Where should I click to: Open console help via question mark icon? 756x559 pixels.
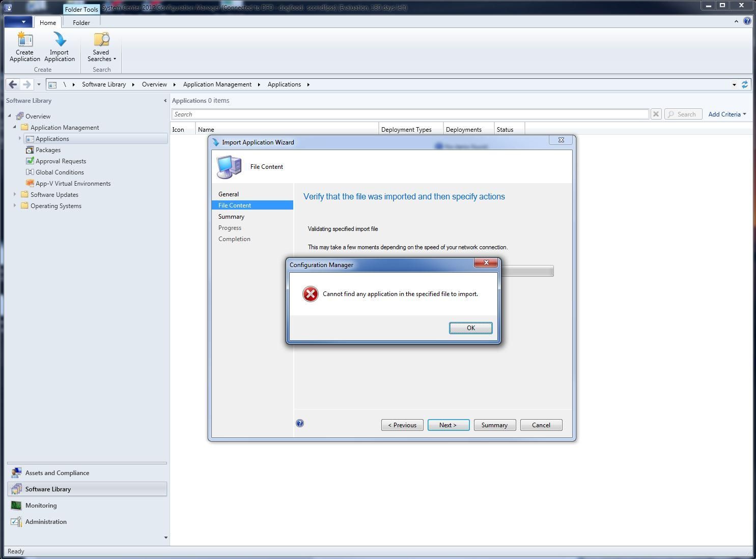click(748, 21)
